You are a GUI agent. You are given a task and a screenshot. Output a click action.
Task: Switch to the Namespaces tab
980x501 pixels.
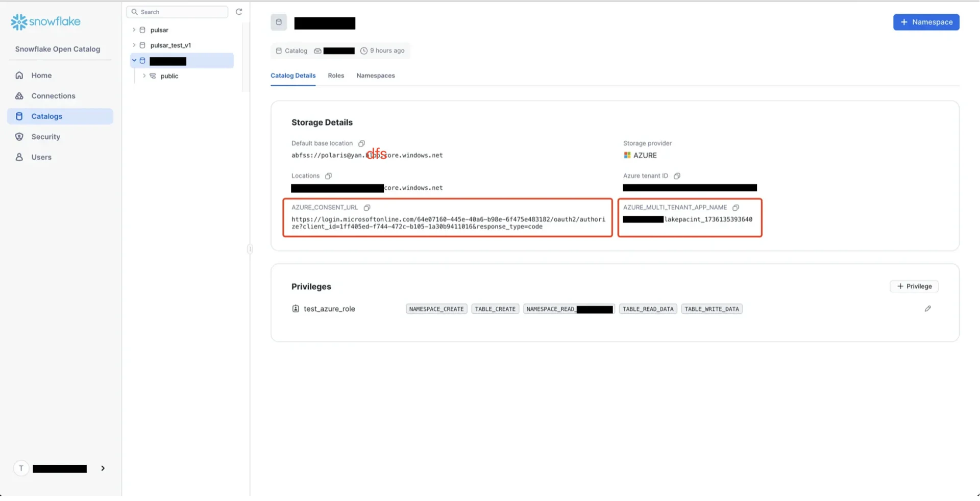point(376,76)
